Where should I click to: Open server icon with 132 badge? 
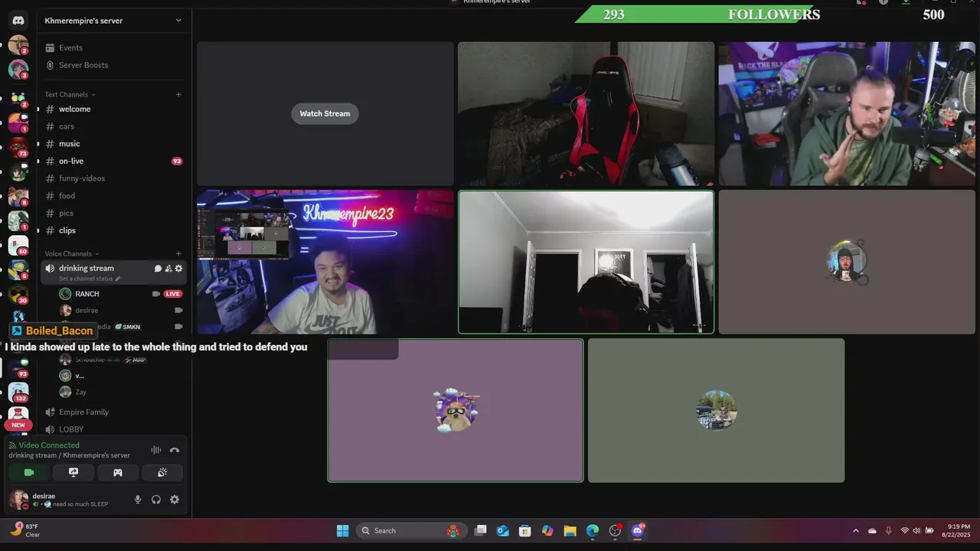(x=18, y=393)
